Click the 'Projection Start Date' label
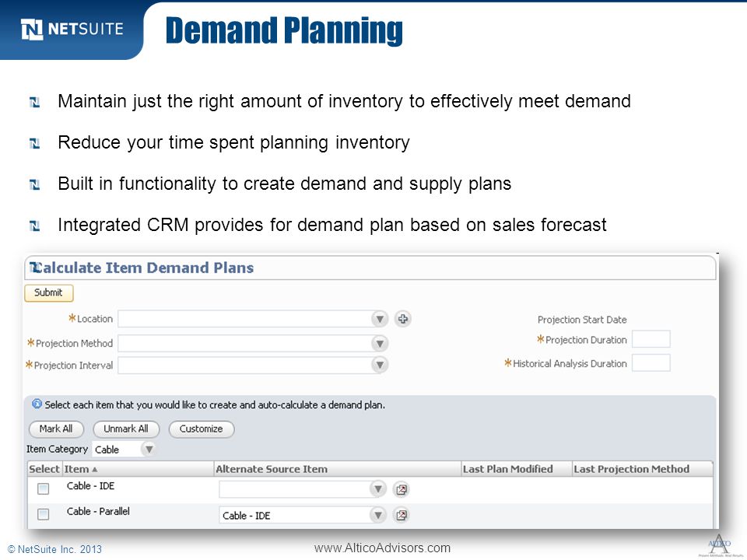 point(582,320)
